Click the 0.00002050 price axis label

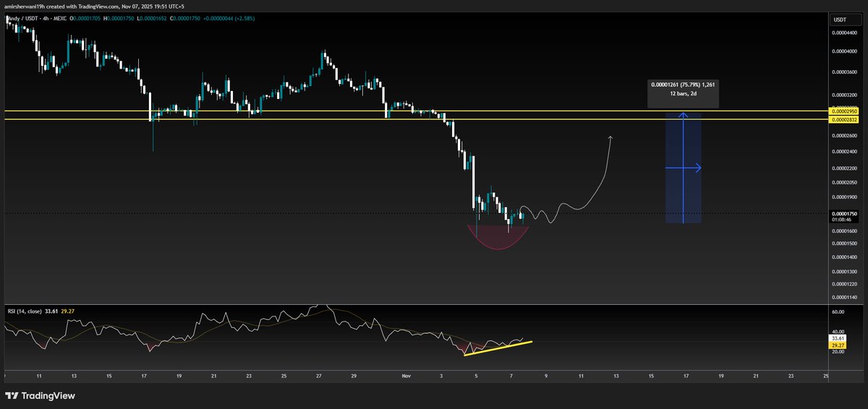(844, 183)
